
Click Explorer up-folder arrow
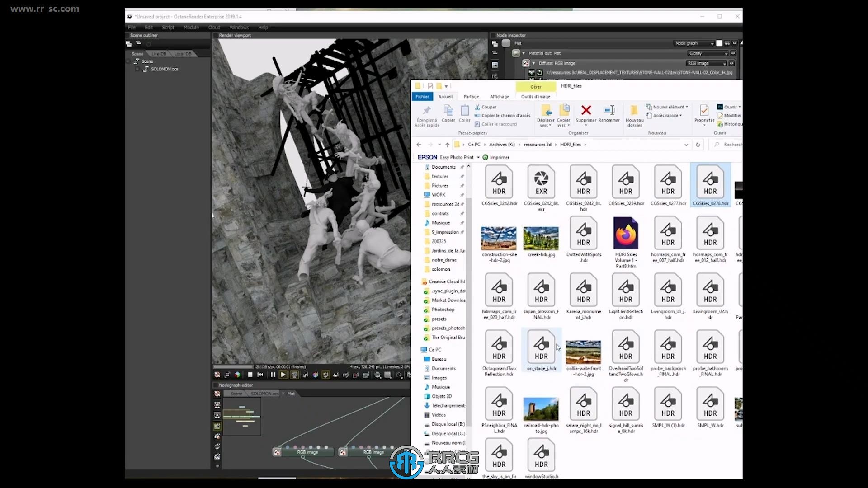448,145
